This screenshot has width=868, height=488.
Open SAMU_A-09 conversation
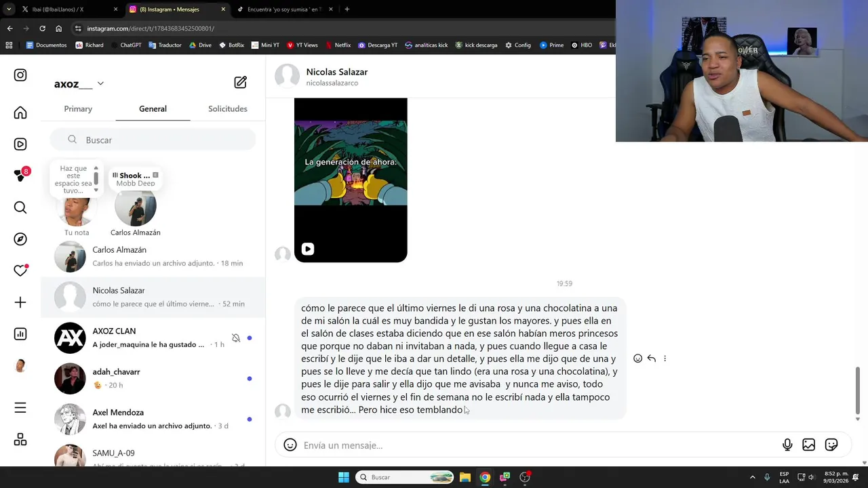click(153, 453)
